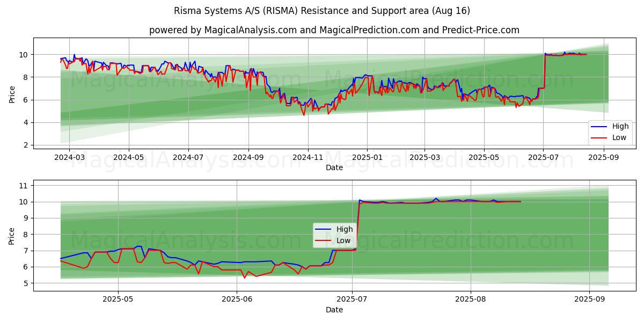Click the '2024-09' x-axis label in the upper chart
The width and height of the screenshot is (644, 322).
pos(248,157)
